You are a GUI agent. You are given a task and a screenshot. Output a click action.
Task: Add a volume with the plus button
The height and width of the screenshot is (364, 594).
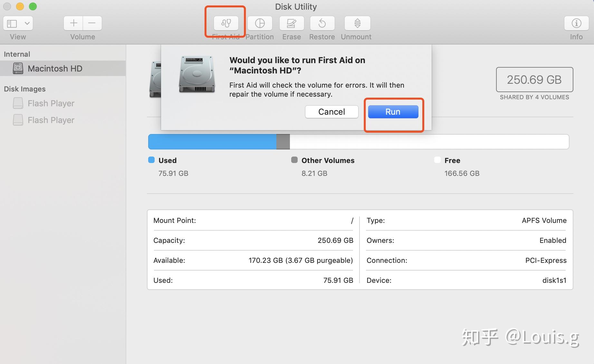(x=73, y=23)
